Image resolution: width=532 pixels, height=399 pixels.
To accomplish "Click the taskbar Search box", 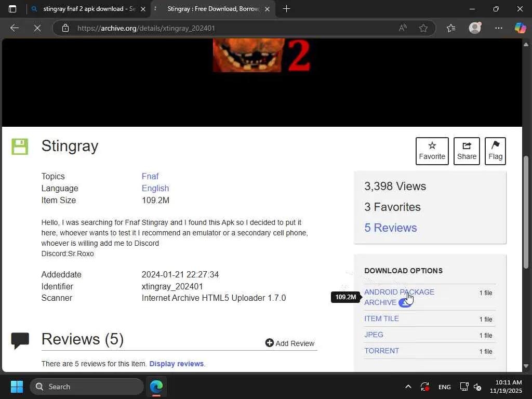I will [87, 387].
